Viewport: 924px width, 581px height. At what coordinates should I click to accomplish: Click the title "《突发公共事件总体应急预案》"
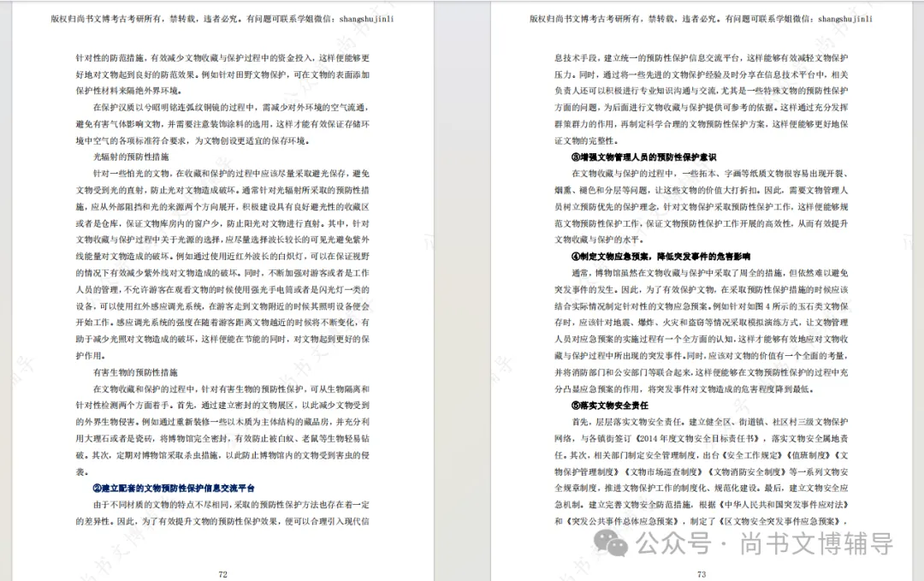click(622, 521)
